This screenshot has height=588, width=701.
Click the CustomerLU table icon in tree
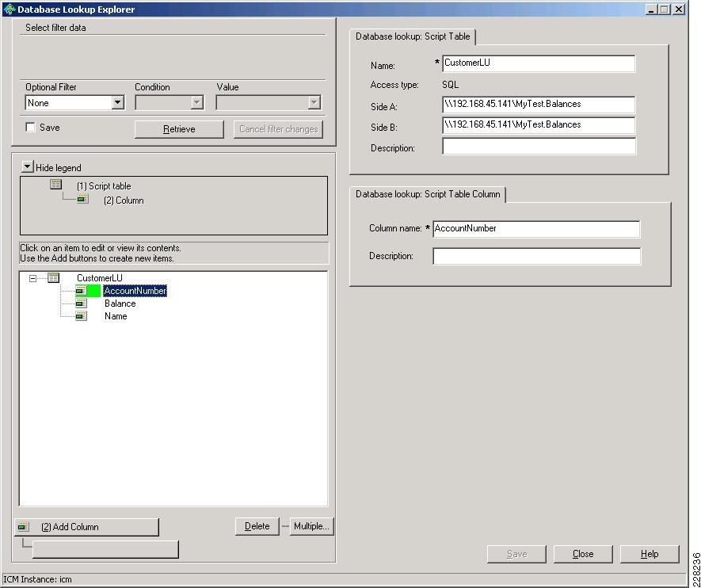(x=53, y=278)
